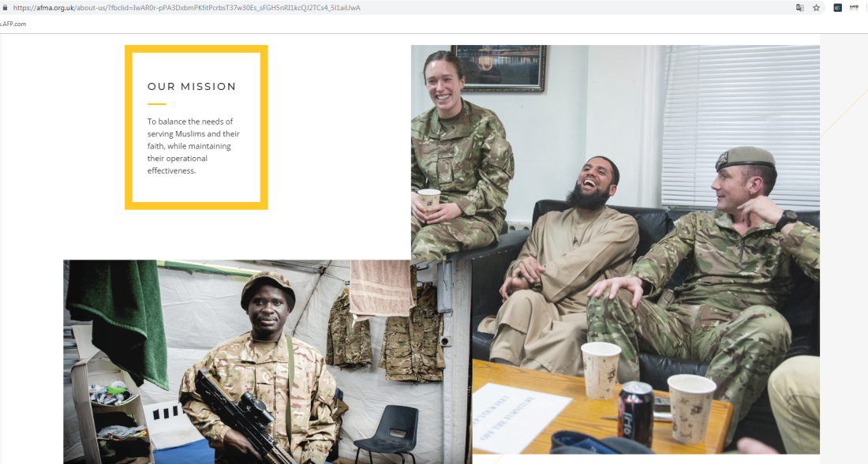The image size is (868, 464).
Task: Open the photo of soldiers laughing on the sofa
Action: pyautogui.click(x=615, y=249)
